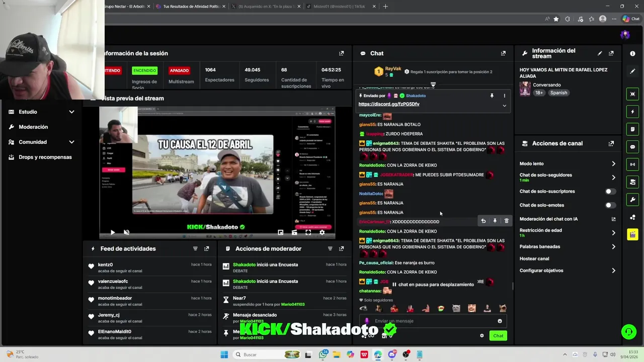
Task: Click Hostear canal
Action: click(x=534, y=258)
